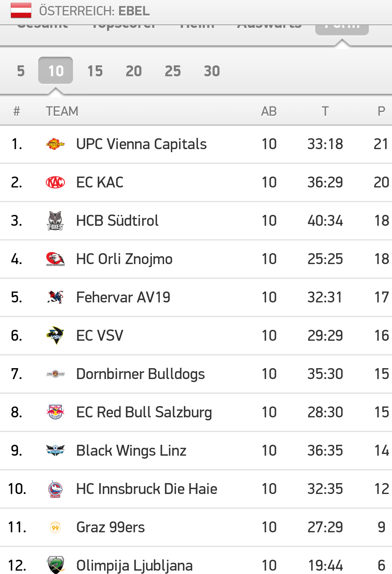Open the Olimpija Ljubljana team link
This screenshot has width=392, height=574.
click(134, 565)
